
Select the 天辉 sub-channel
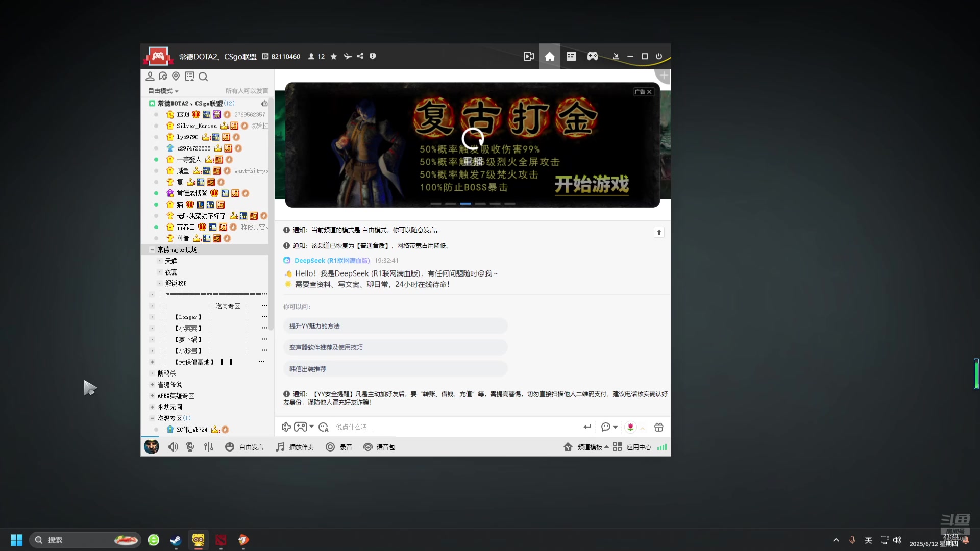171,261
